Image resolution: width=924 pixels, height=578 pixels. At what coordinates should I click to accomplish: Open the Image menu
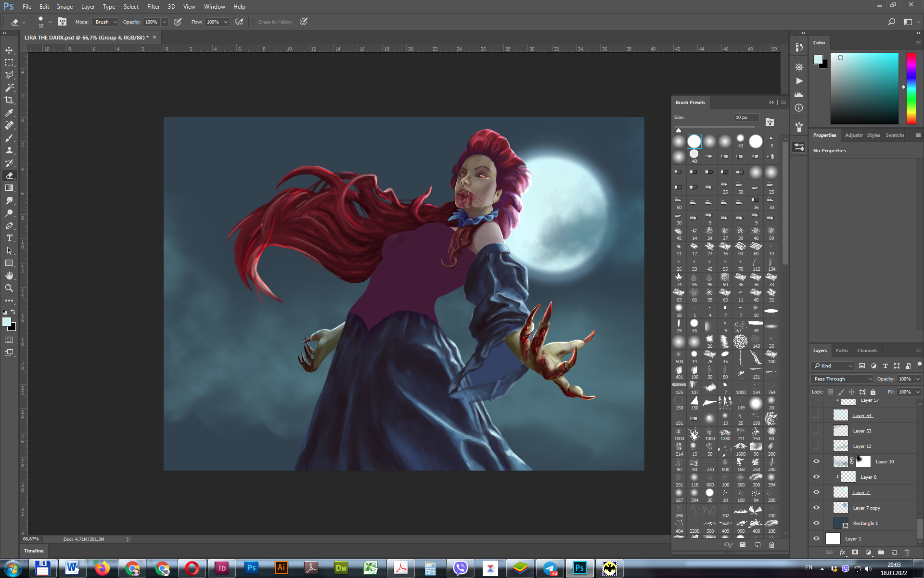64,7
